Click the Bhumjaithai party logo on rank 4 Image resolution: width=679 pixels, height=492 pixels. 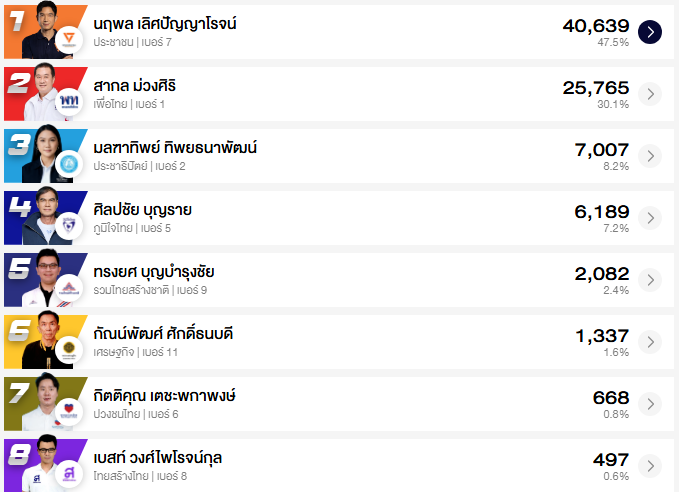(69, 226)
